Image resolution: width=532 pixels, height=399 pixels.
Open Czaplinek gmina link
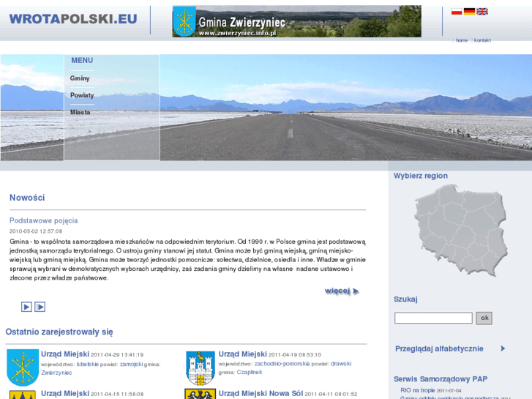[x=250, y=372]
